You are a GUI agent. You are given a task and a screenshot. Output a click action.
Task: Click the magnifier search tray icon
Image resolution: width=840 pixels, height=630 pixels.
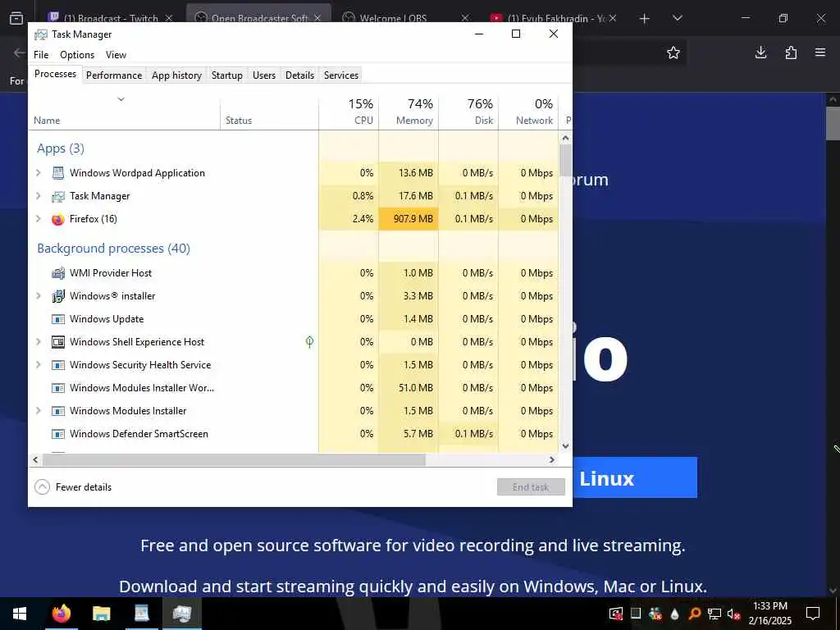pyautogui.click(x=695, y=614)
